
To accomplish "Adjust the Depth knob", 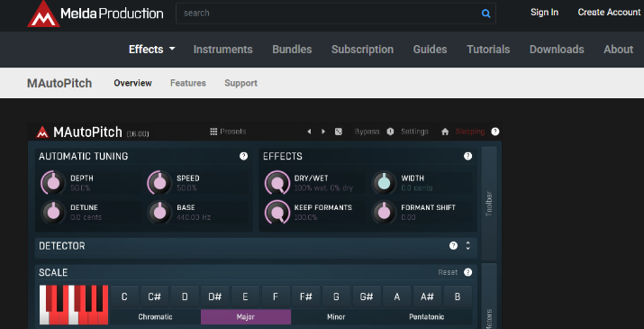I will pyautogui.click(x=53, y=183).
